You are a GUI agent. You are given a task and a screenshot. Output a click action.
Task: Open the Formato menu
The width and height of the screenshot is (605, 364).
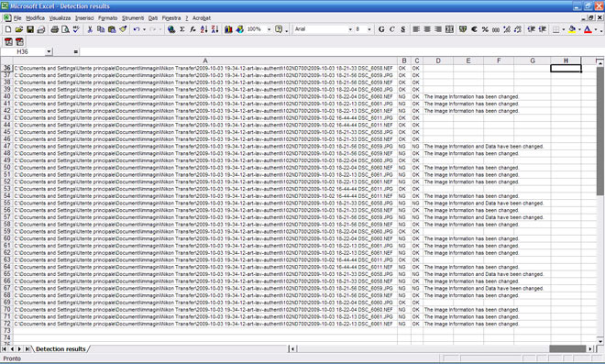click(x=107, y=18)
